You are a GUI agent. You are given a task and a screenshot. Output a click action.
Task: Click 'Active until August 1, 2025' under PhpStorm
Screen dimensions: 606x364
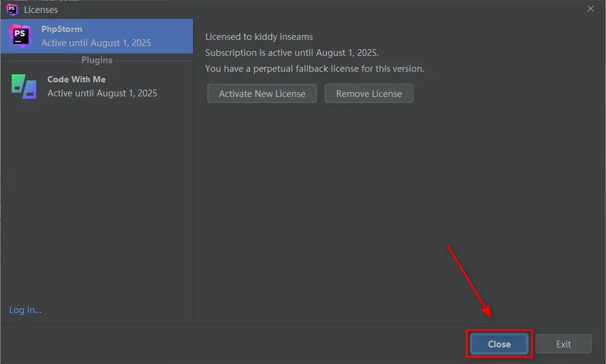(x=96, y=43)
